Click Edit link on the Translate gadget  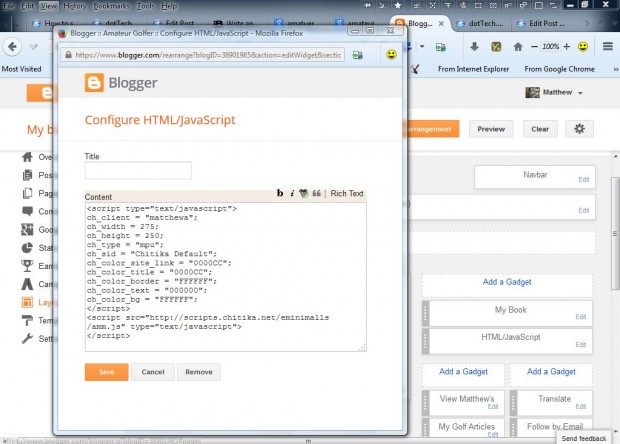point(580,406)
